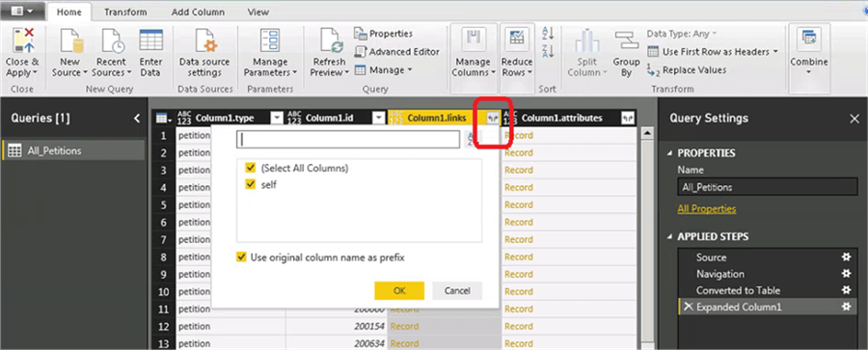The height and width of the screenshot is (350, 868).
Task: Sort ascending with the A-Z icon
Action: (x=548, y=33)
